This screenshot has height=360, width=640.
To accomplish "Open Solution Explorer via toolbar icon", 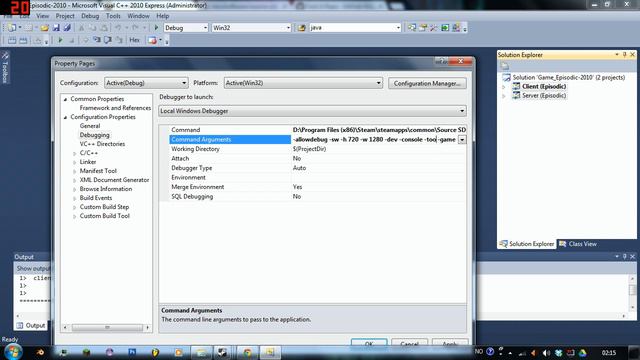I will [412, 28].
